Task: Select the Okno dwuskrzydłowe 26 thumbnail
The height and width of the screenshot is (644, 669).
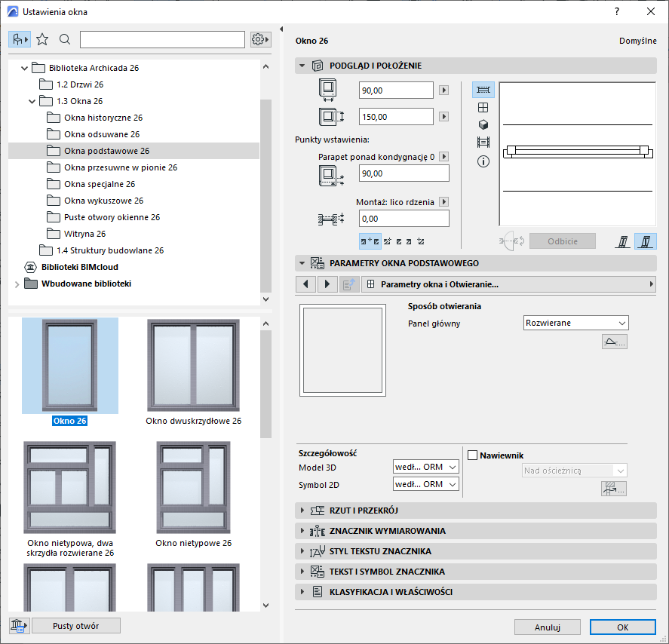Action: tap(193, 366)
